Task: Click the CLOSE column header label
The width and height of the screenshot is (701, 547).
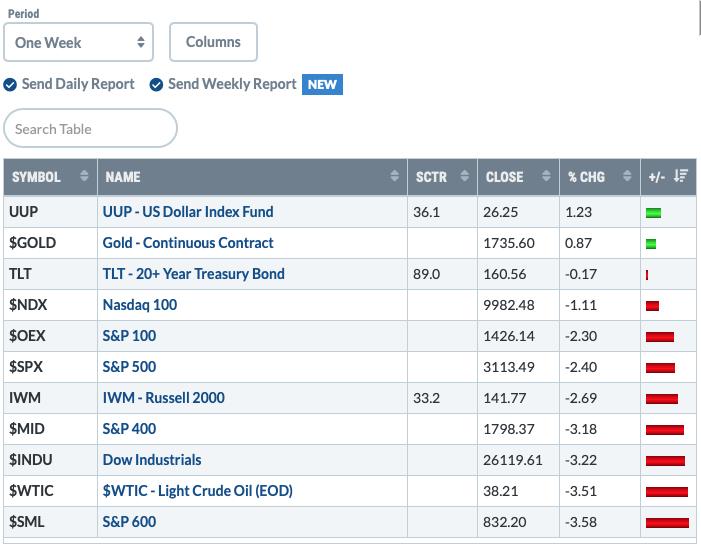Action: click(504, 177)
